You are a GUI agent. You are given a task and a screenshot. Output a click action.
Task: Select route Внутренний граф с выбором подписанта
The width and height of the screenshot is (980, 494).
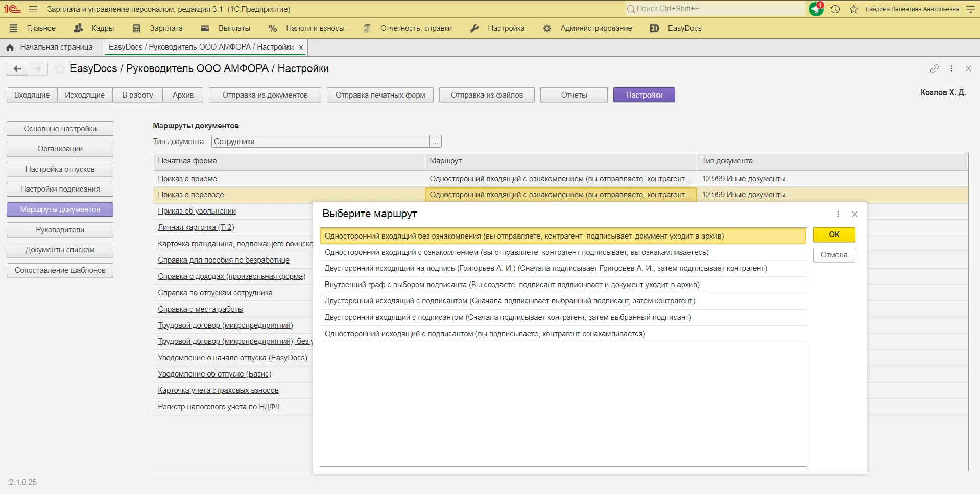[512, 285]
